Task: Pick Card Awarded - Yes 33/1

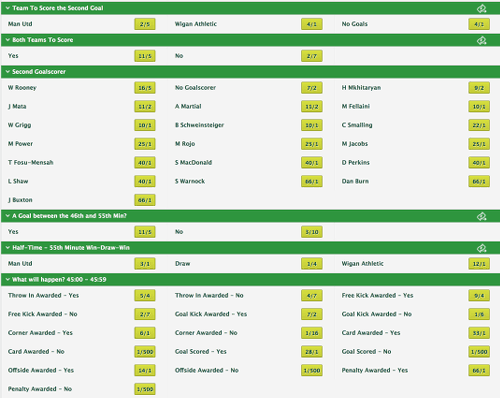Action: 479,333
